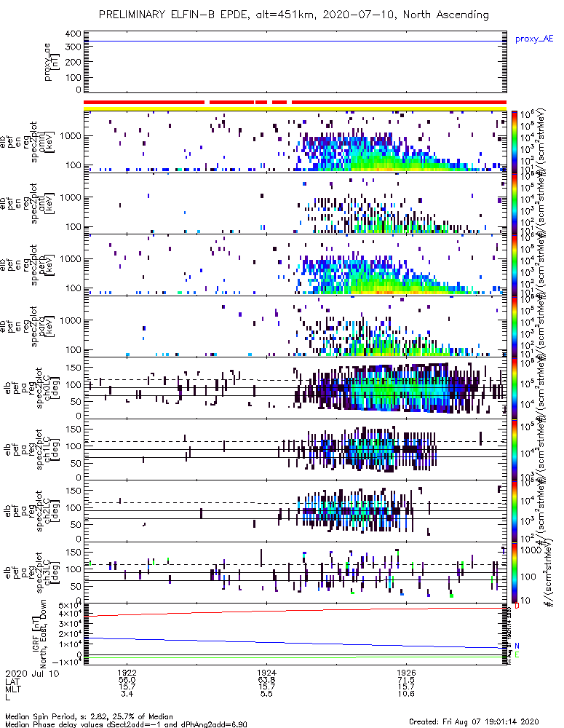Image resolution: width=564 pixels, height=728 pixels.
Task: Click the blue proxy_AE line in top panel
Action: pos(295,41)
